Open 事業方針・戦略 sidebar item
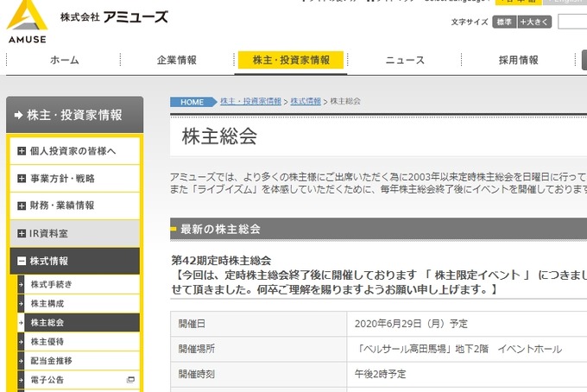The height and width of the screenshot is (392, 587). (x=75, y=179)
